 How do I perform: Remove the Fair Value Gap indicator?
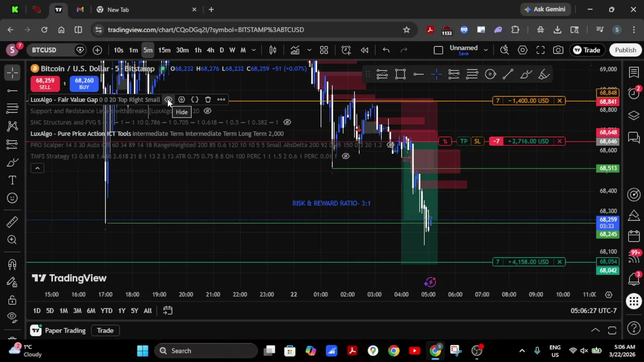pos(208,100)
